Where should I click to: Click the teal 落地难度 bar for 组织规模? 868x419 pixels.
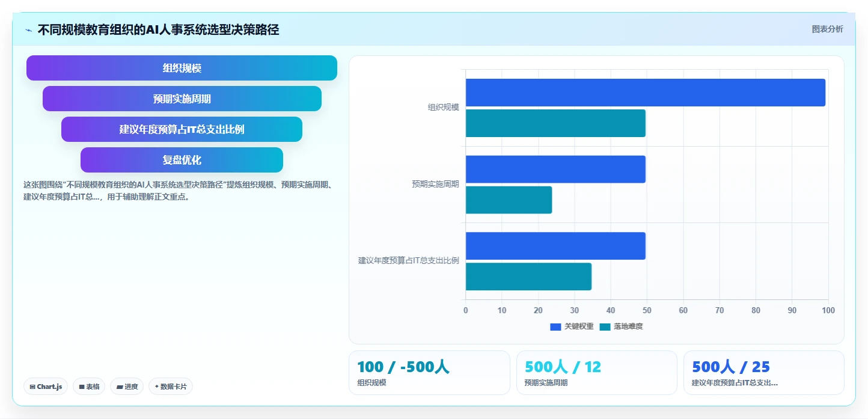point(555,123)
